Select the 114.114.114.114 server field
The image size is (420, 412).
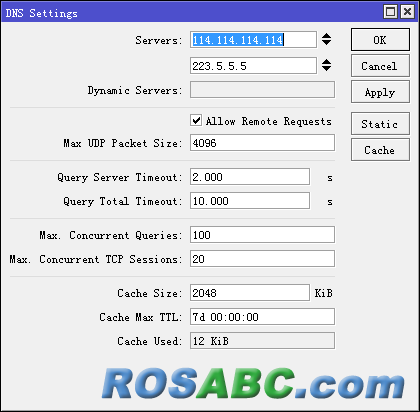point(253,40)
